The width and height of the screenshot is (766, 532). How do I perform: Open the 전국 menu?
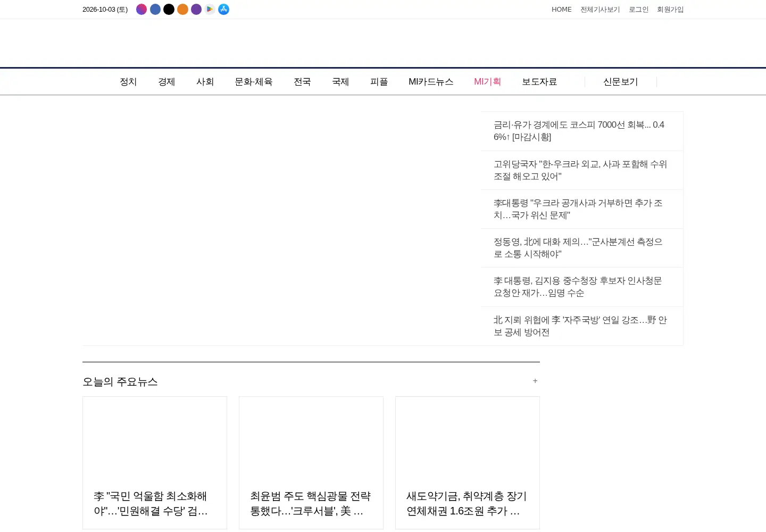302,82
